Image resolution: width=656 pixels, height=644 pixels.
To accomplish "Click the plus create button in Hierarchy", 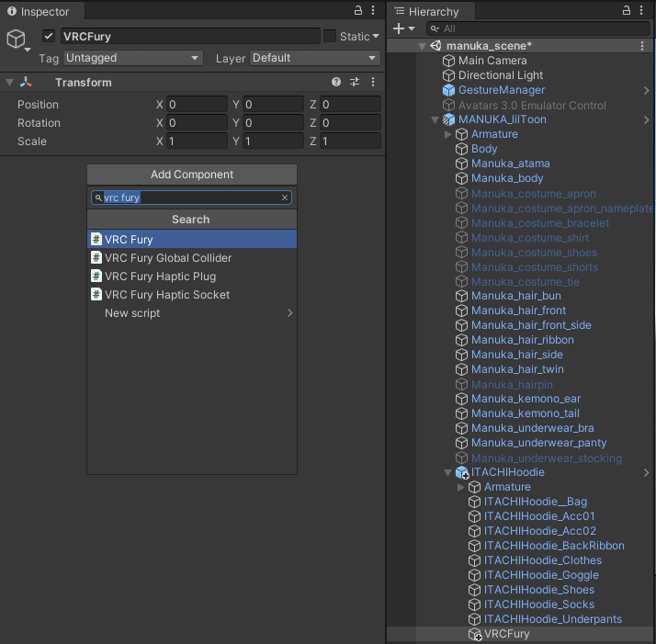I will [399, 28].
